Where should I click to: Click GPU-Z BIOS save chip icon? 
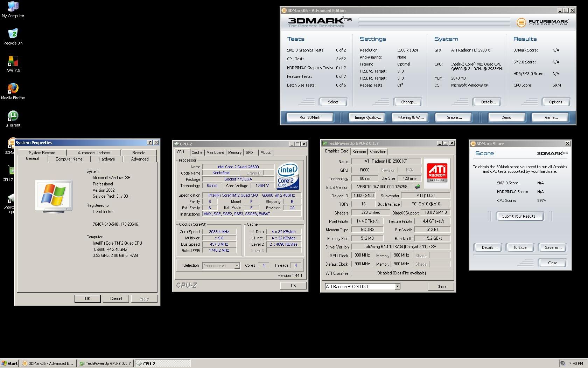(418, 187)
